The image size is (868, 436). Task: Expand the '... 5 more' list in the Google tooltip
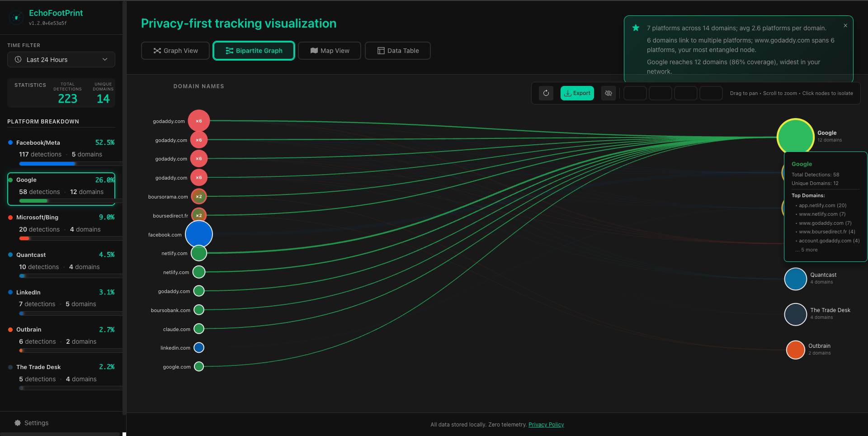point(806,249)
